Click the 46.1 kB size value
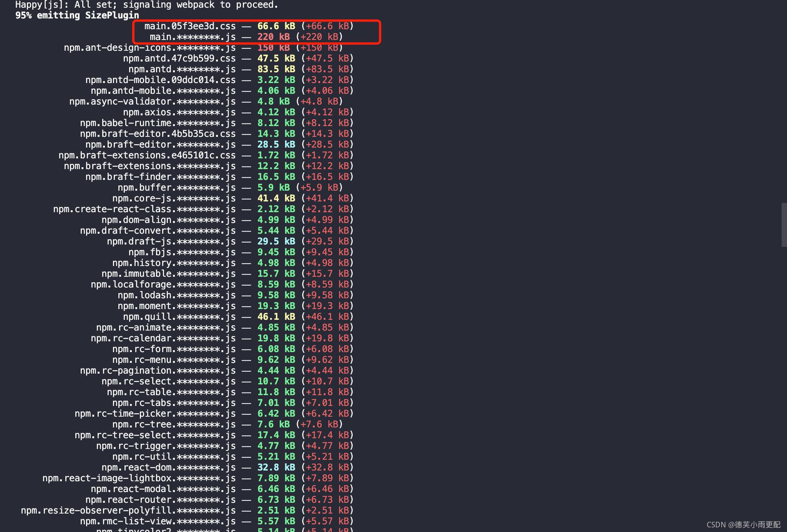This screenshot has width=787, height=532. click(x=276, y=317)
